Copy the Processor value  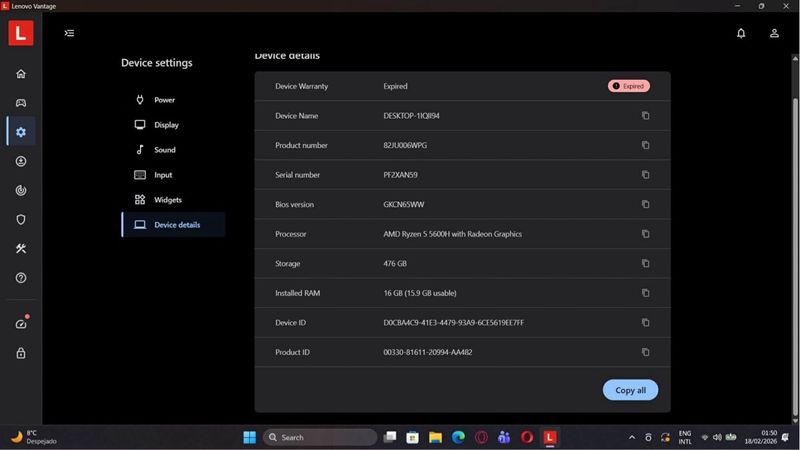(x=645, y=234)
